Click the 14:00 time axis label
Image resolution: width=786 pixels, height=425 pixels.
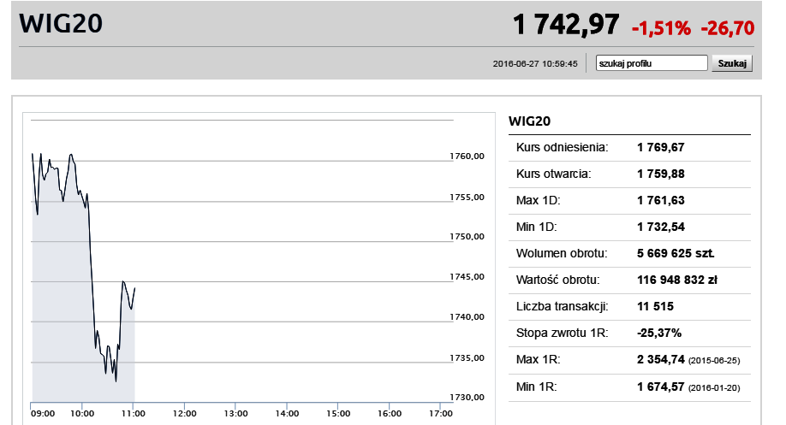(287, 414)
